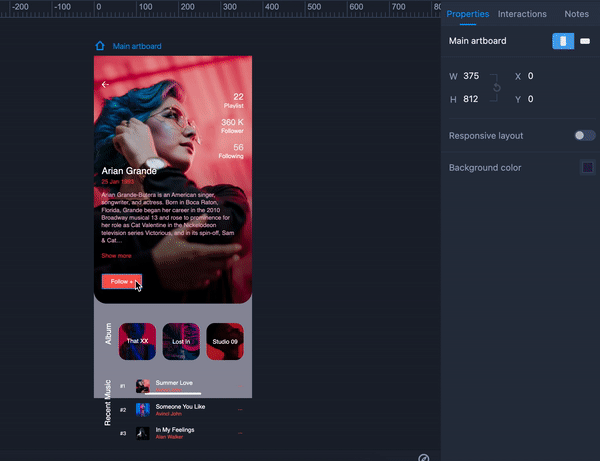Click the Summer Love song thumbnail

tap(143, 386)
